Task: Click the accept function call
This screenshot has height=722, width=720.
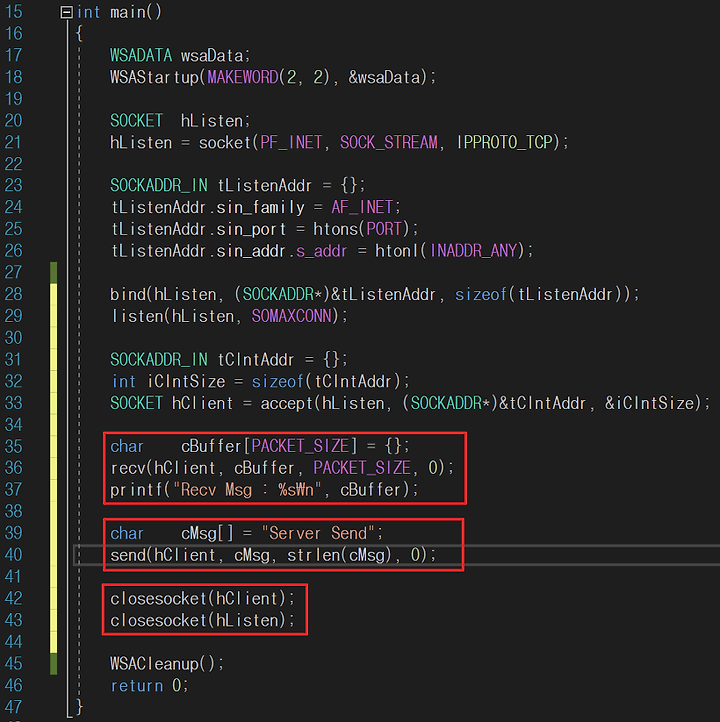Action: pos(287,403)
